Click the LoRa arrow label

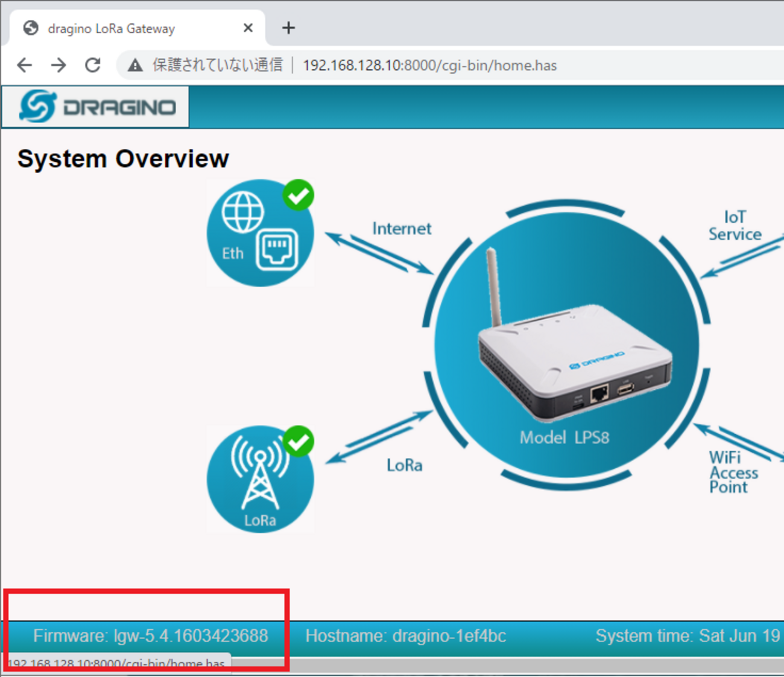pos(405,465)
